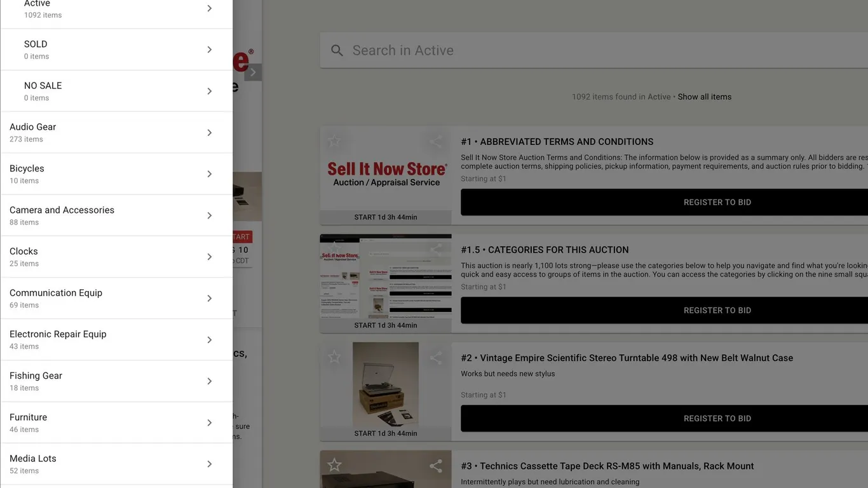Select the Active category label
Image resolution: width=868 pixels, height=488 pixels.
click(x=37, y=4)
